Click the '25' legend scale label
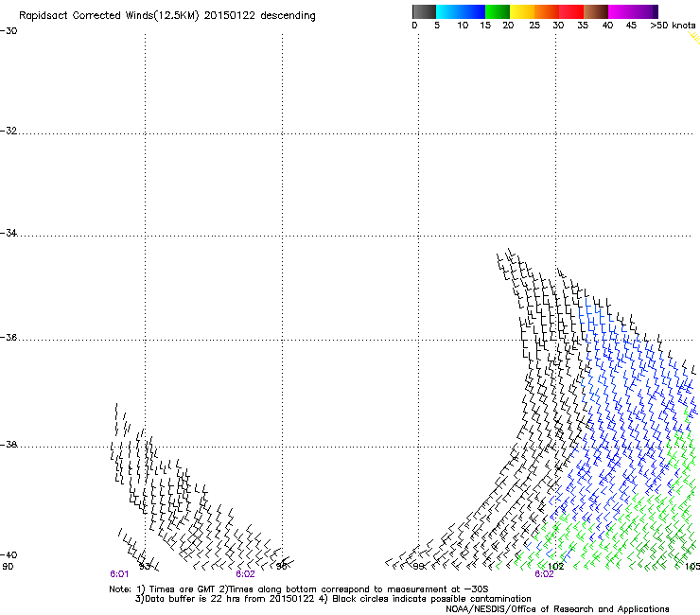The height and width of the screenshot is (615, 700). [x=534, y=26]
